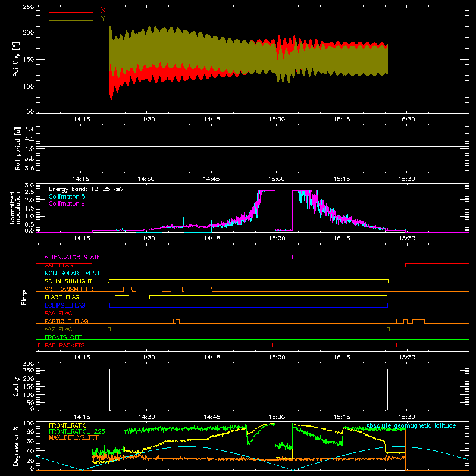The width and height of the screenshot is (476, 476).
Task: Click the orange MAX_DET_VS_TOT legend entry
Action: (x=74, y=437)
